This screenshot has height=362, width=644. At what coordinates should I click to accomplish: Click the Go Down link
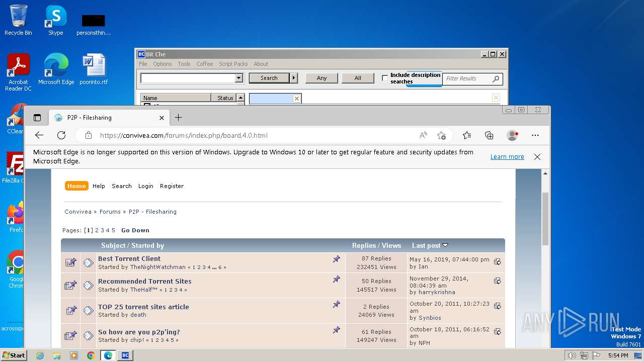click(135, 230)
